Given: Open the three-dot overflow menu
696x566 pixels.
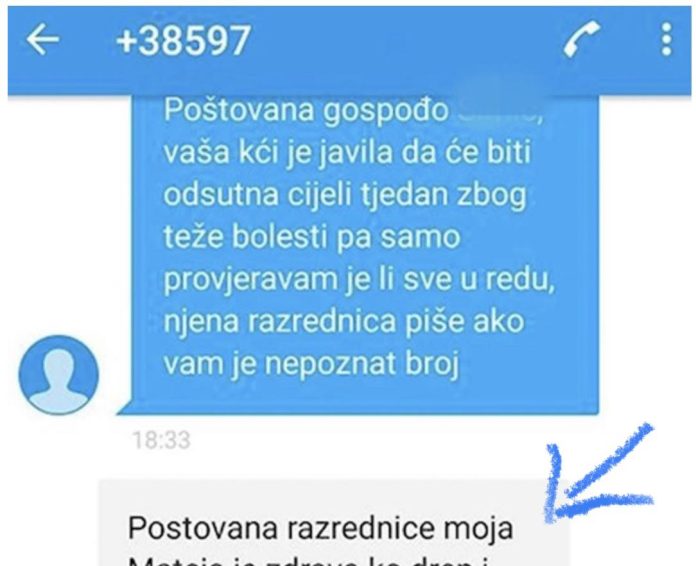Looking at the screenshot, I should coord(666,40).
